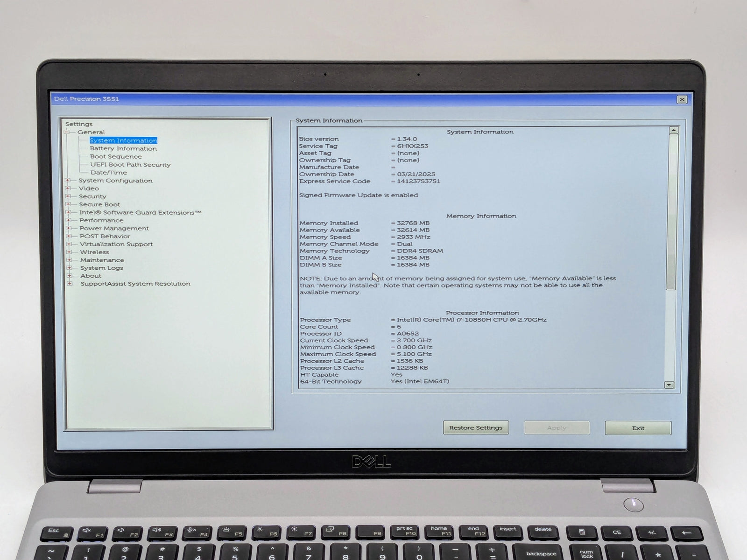Select the System Logs label
The image size is (747, 560).
[x=101, y=268]
